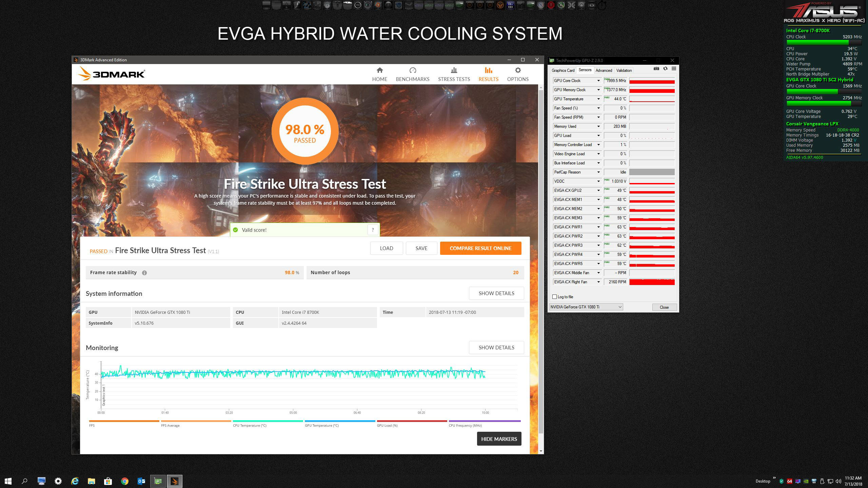This screenshot has width=868, height=488.
Task: Click Show Details for System information
Action: 496,293
